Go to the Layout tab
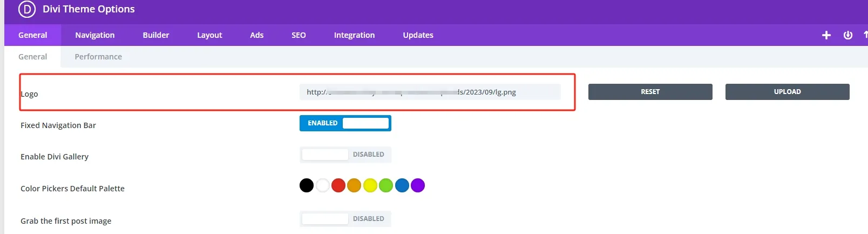Viewport: 868px width, 234px height. [209, 35]
